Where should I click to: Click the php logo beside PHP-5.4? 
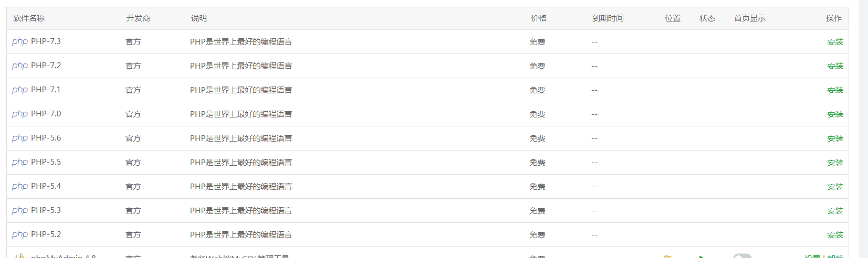point(20,186)
